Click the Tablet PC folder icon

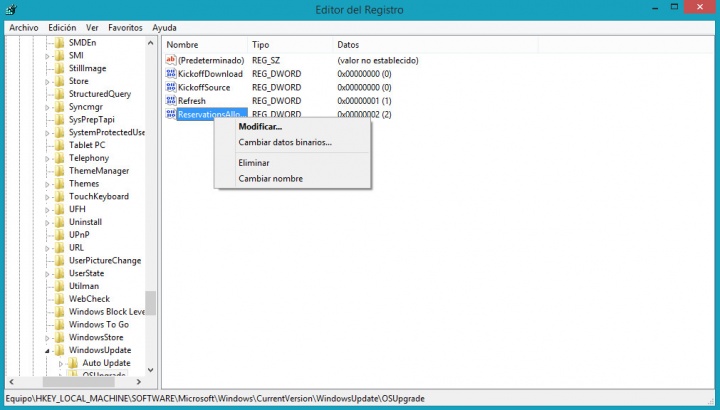(60, 145)
